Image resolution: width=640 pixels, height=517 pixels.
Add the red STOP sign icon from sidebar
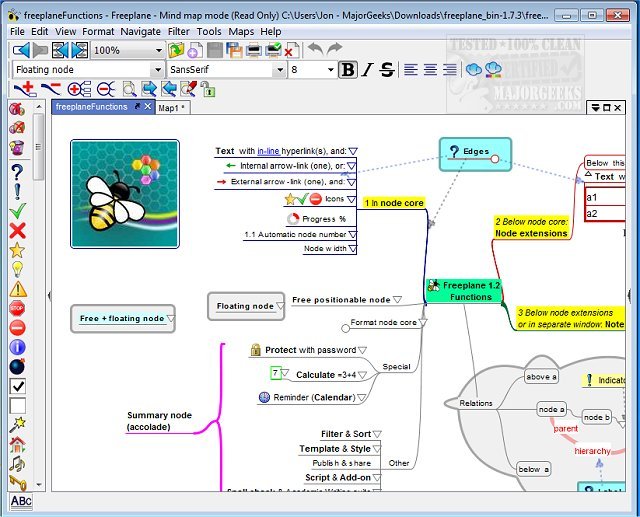[x=17, y=308]
